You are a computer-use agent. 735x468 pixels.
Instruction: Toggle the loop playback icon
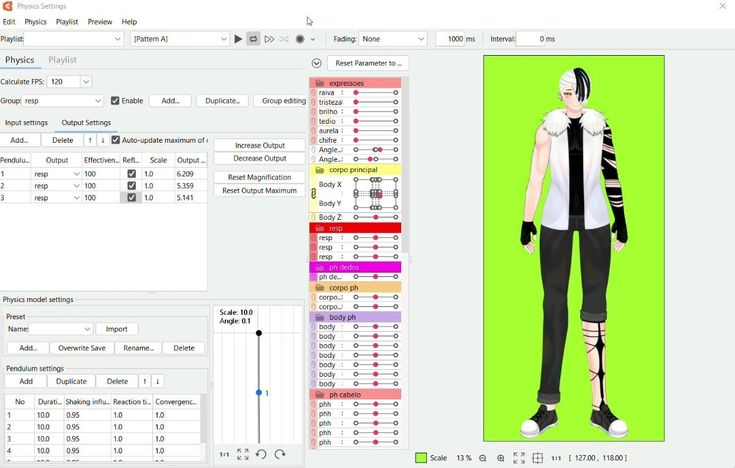click(x=253, y=39)
